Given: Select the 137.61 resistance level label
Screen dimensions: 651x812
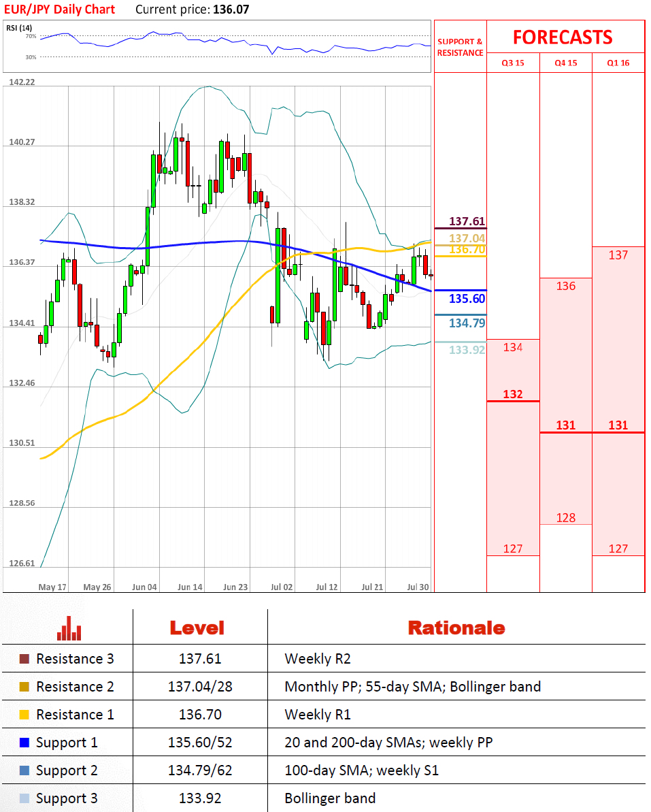Looking at the screenshot, I should (x=467, y=221).
